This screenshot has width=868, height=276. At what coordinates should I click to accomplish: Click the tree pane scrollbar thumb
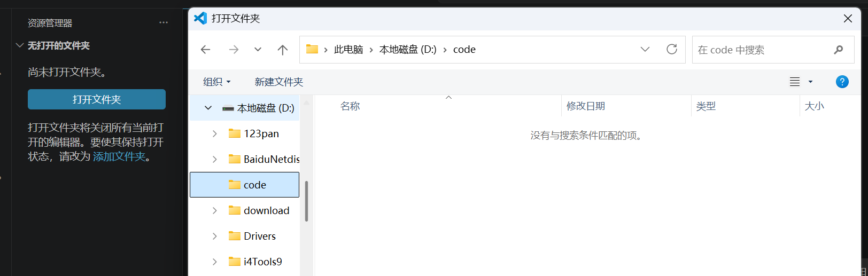click(306, 201)
